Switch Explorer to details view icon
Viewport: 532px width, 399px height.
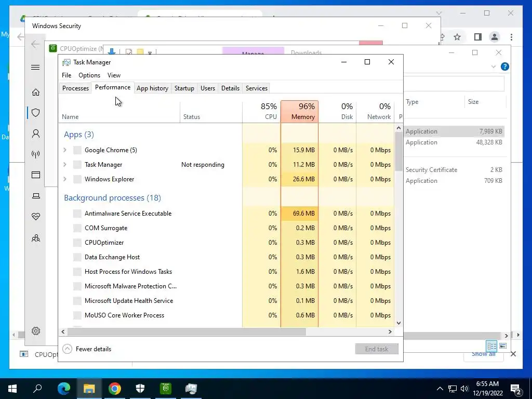(x=491, y=345)
